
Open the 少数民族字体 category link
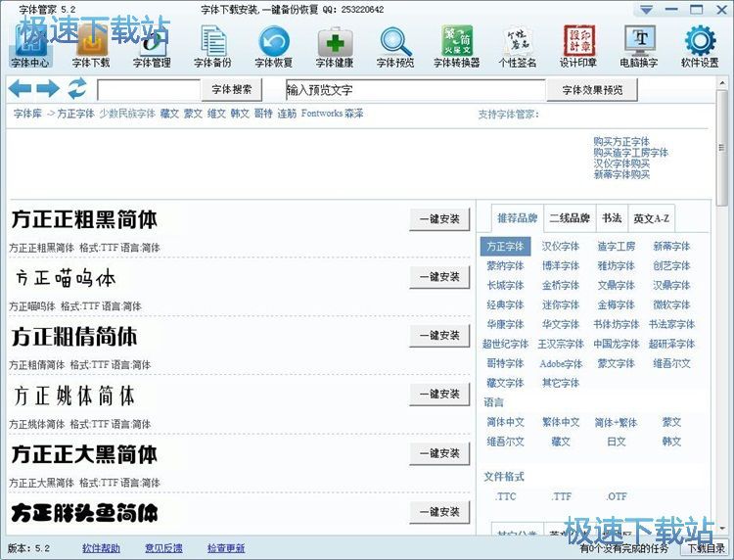[x=127, y=114]
